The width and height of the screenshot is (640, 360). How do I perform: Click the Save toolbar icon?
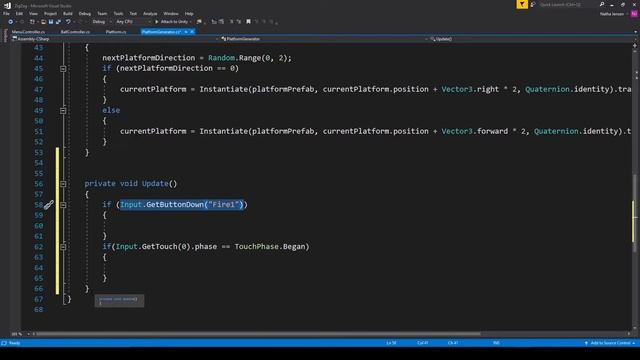(x=51, y=22)
